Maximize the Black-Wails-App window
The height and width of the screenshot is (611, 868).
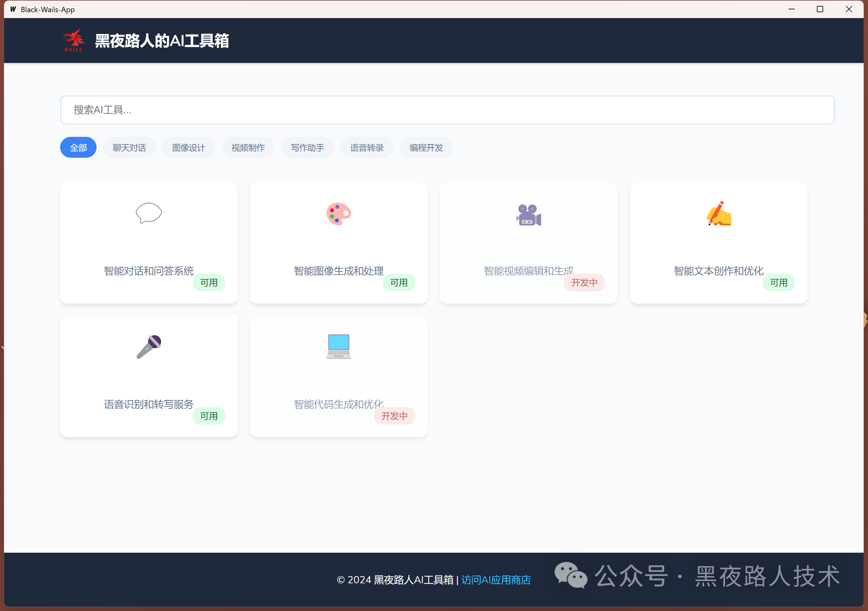[x=820, y=9]
